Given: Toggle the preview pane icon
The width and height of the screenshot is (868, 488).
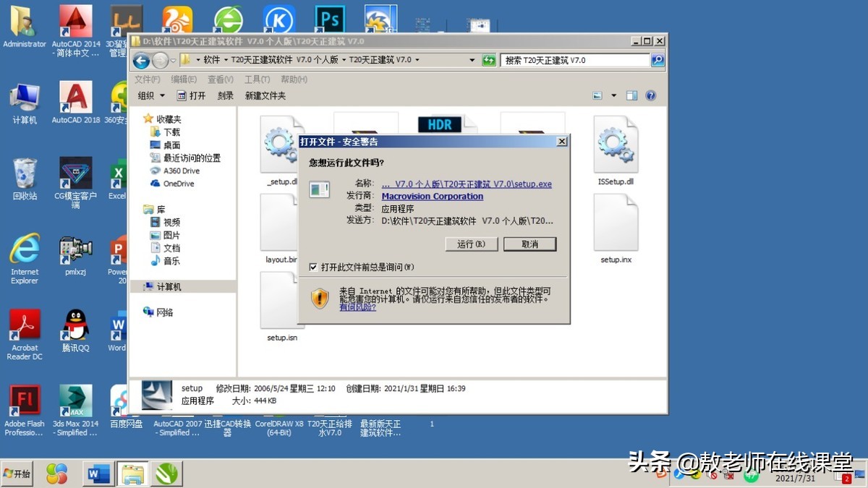Looking at the screenshot, I should (x=632, y=95).
